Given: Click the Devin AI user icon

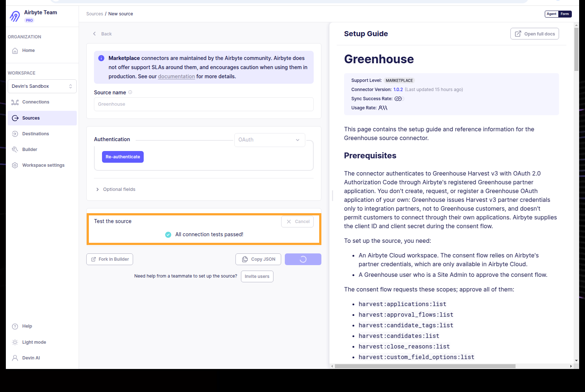Looking at the screenshot, I should (15, 358).
